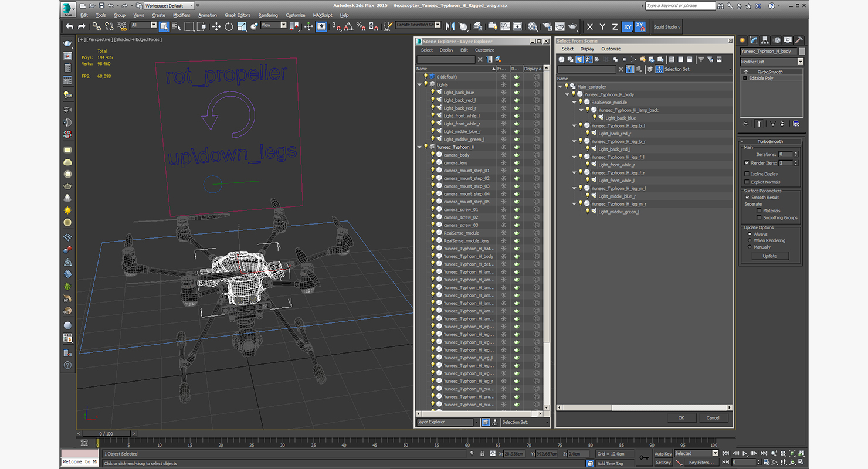The width and height of the screenshot is (868, 469).
Task: Enable Isoline Display checkbox
Action: pos(747,174)
